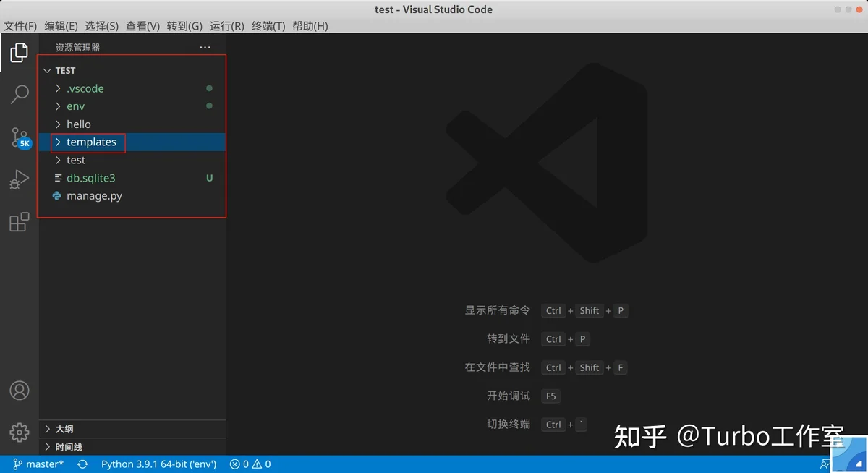Image resolution: width=868 pixels, height=473 pixels.
Task: Open the 选择(S) menu
Action: (x=101, y=26)
